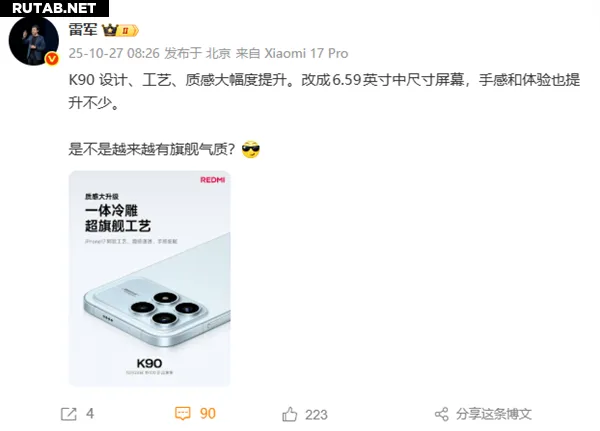Viewport: 600px width, 431px height.
Task: Open the username 雷军 profile link
Action: click(x=83, y=30)
